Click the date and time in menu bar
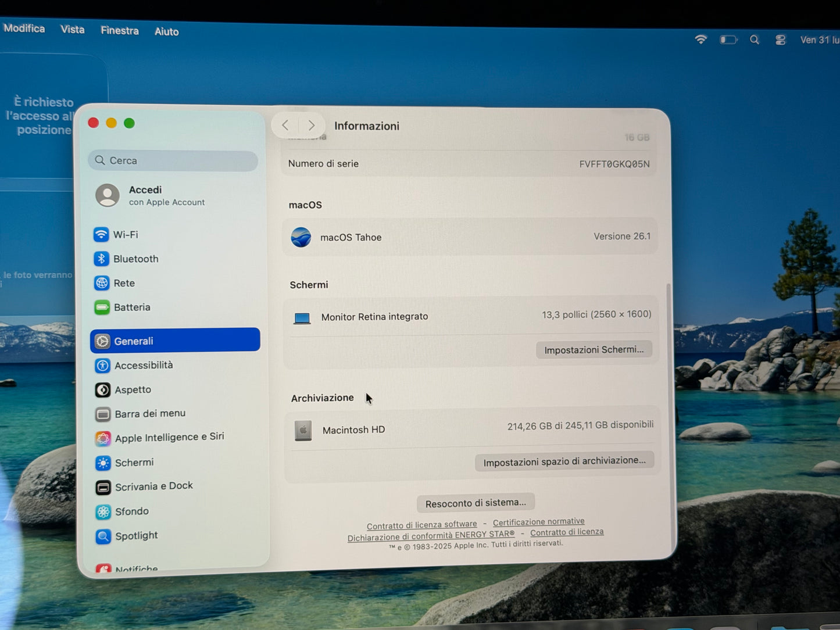840x630 pixels. tap(820, 40)
